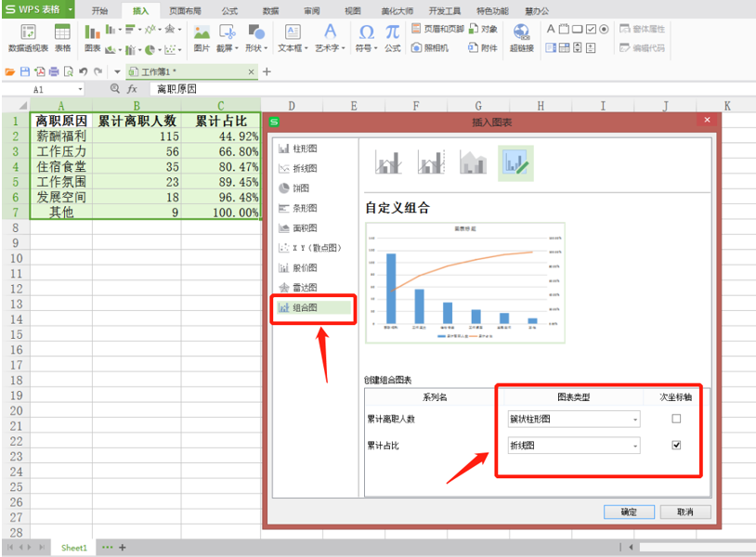The image size is (756, 557).
Task: Open the 艺术字 word art tool
Action: tap(330, 38)
